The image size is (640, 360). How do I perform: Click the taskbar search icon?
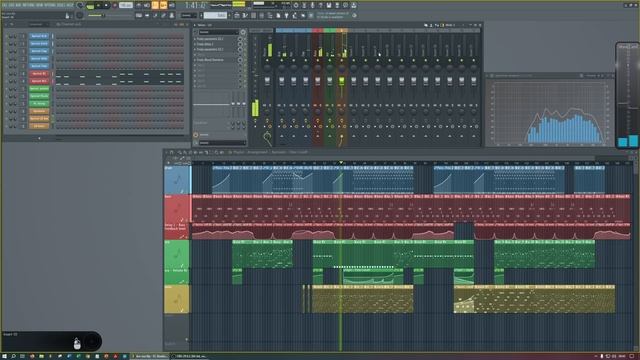[13, 356]
